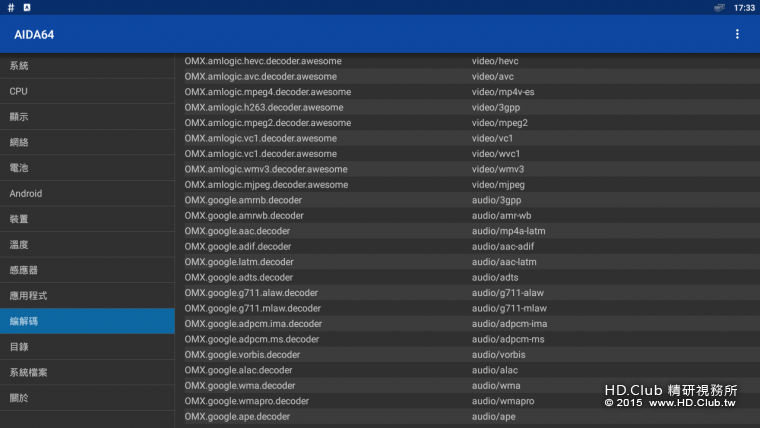Select OMX.amlogic.wmv3.decoder.awesome row
This screenshot has height=428, width=760.
click(x=472, y=169)
